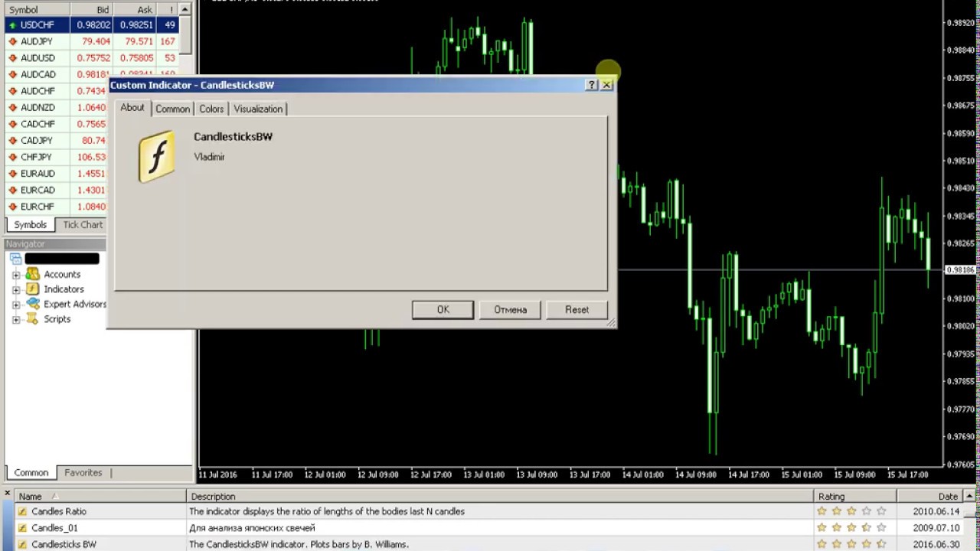Select the AUDCHF symbol row
Viewport: 980px width, 551px height.
tap(57, 91)
